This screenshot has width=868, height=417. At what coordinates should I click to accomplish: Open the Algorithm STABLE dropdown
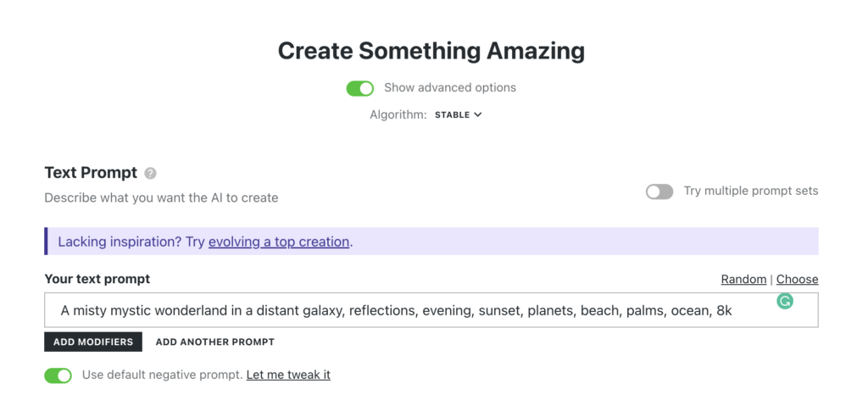coord(459,114)
